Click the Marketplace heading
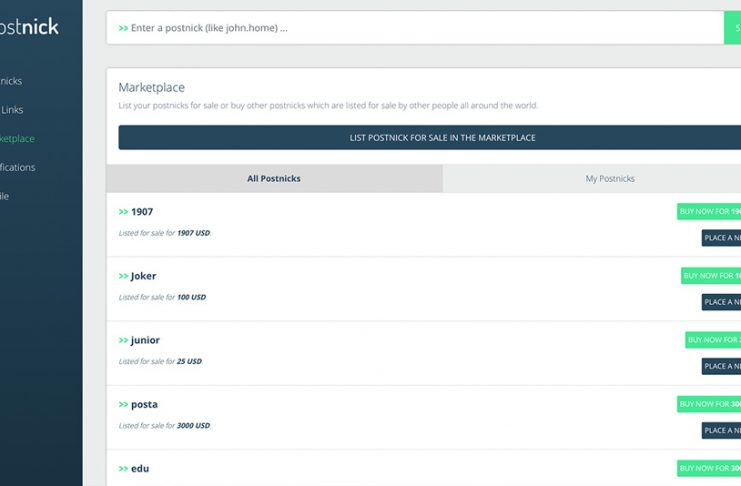Screen dimensions: 741x486 click(151, 87)
